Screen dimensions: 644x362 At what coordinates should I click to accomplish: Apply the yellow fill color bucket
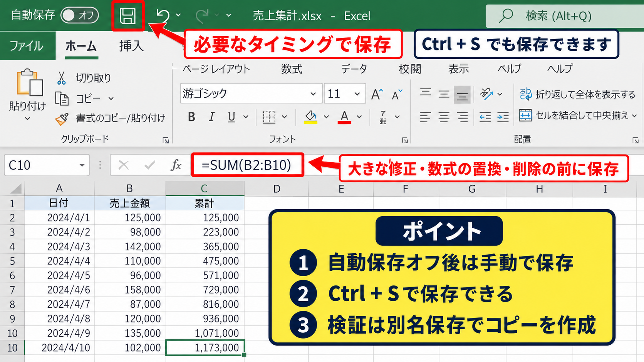click(310, 117)
